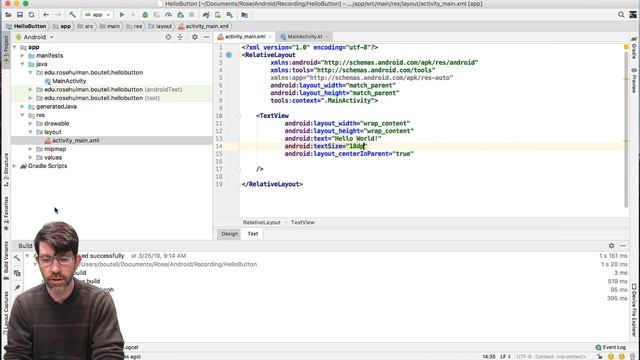Minimize the Build panel with minus icon

pyautogui.click(x=623, y=246)
